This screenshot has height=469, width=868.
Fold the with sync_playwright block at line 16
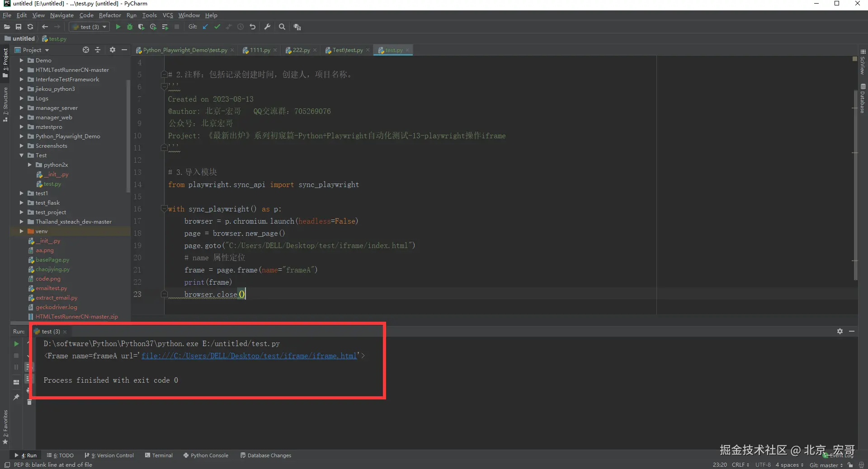click(x=164, y=209)
